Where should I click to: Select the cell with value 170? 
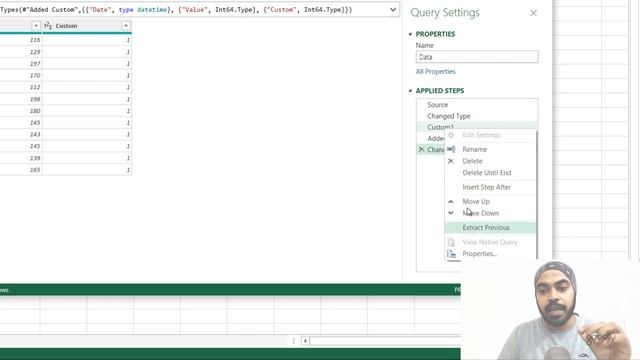click(21, 76)
